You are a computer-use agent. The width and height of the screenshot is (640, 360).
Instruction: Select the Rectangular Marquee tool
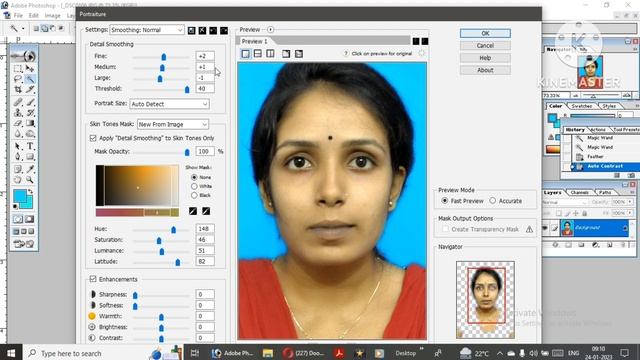tap(18, 68)
